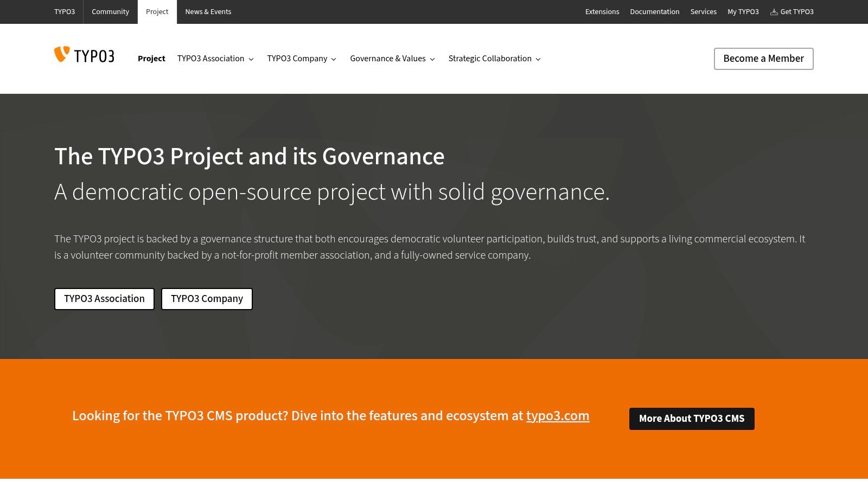Expand the TYPO3 Association dropdown chevron

pyautogui.click(x=251, y=59)
